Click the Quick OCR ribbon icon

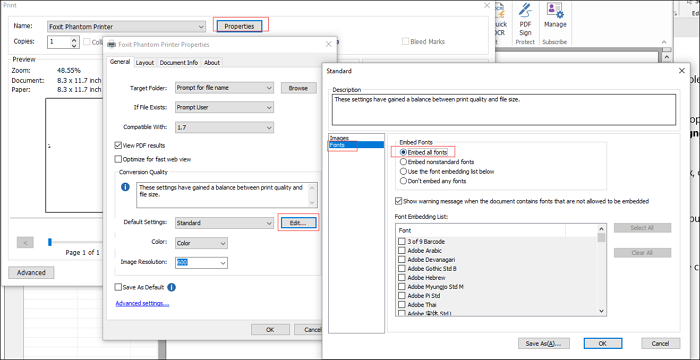(499, 20)
